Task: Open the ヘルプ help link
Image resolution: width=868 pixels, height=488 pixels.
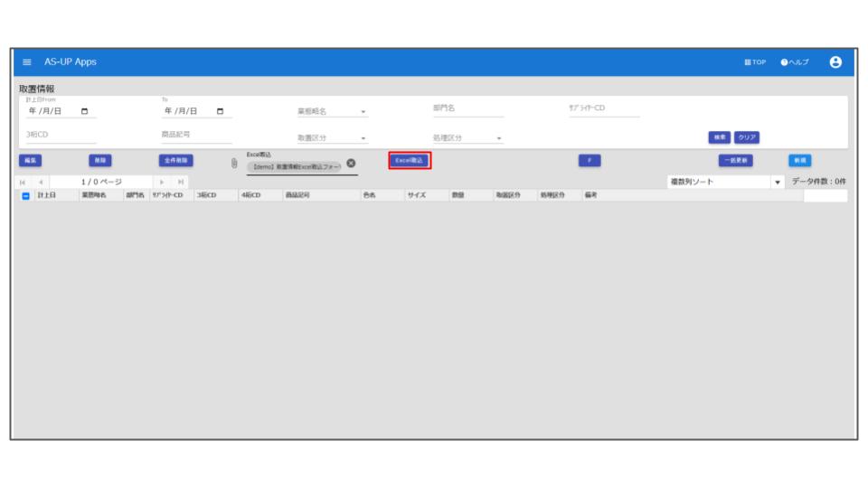Action: coord(795,62)
